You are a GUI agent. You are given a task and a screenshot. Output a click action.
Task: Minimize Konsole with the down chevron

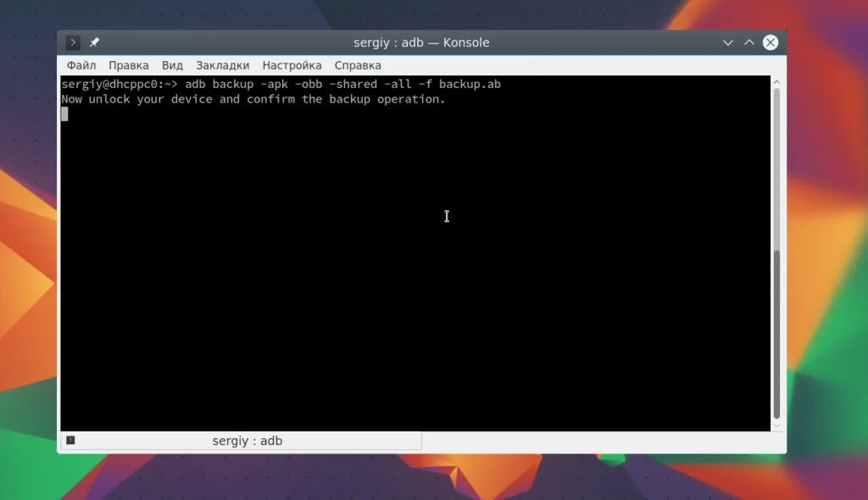[x=728, y=42]
